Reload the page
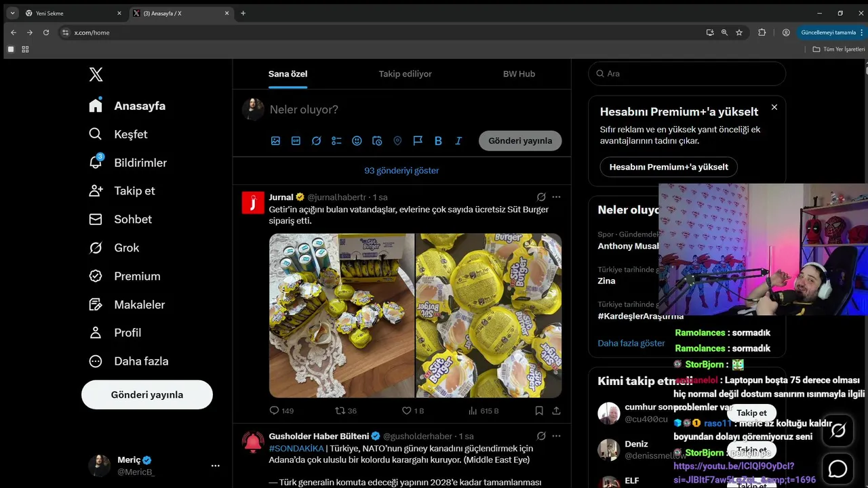The height and width of the screenshot is (488, 868). point(46,33)
